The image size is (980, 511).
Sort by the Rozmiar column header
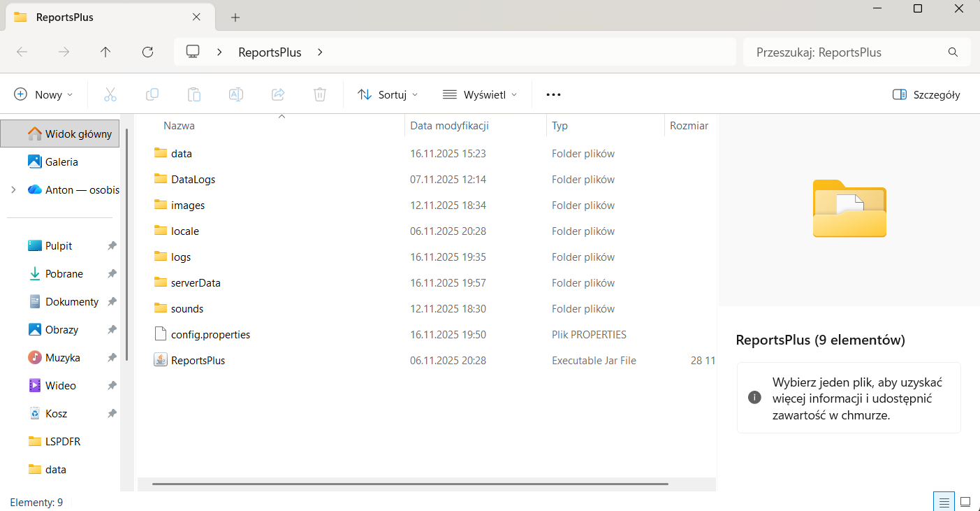[x=689, y=126]
